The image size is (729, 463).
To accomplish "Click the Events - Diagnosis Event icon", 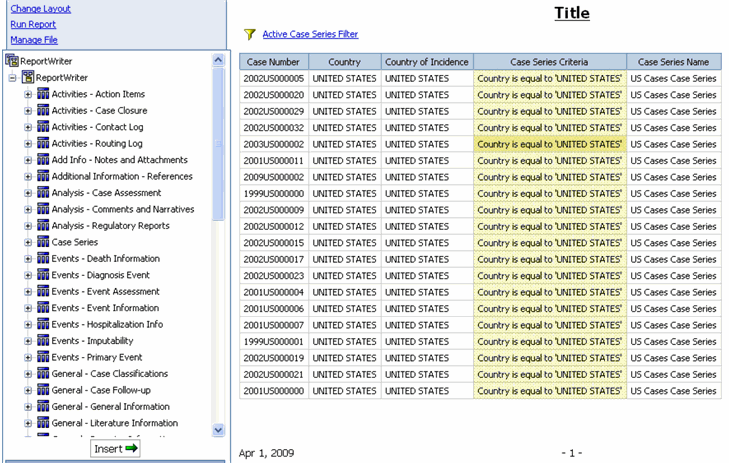I will pyautogui.click(x=43, y=275).
